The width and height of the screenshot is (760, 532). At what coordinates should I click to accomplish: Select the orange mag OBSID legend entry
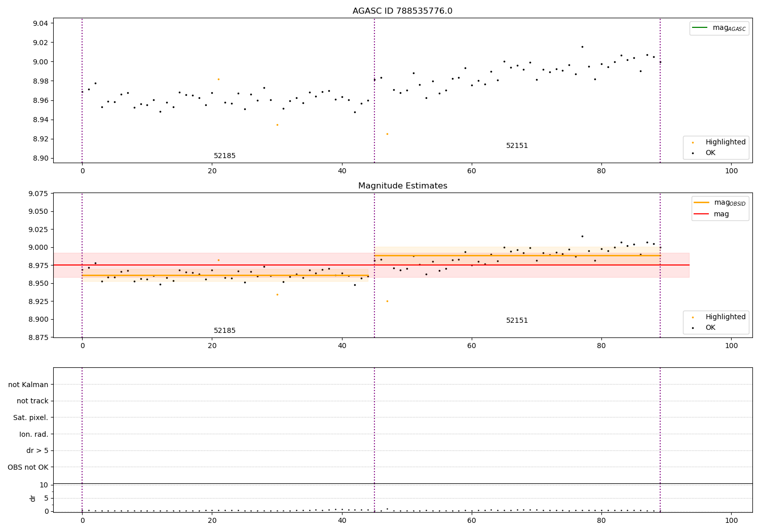coord(720,203)
